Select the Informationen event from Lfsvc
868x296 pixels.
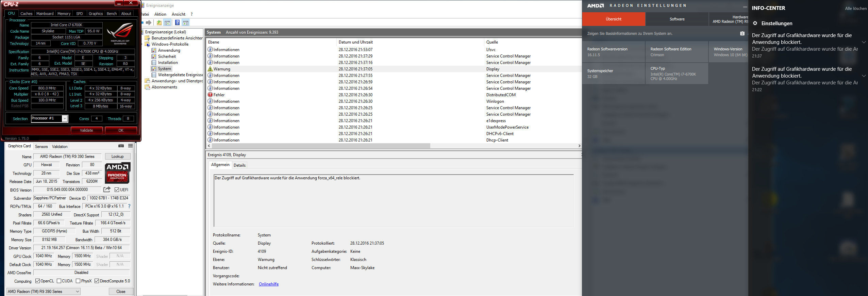tap(394, 50)
